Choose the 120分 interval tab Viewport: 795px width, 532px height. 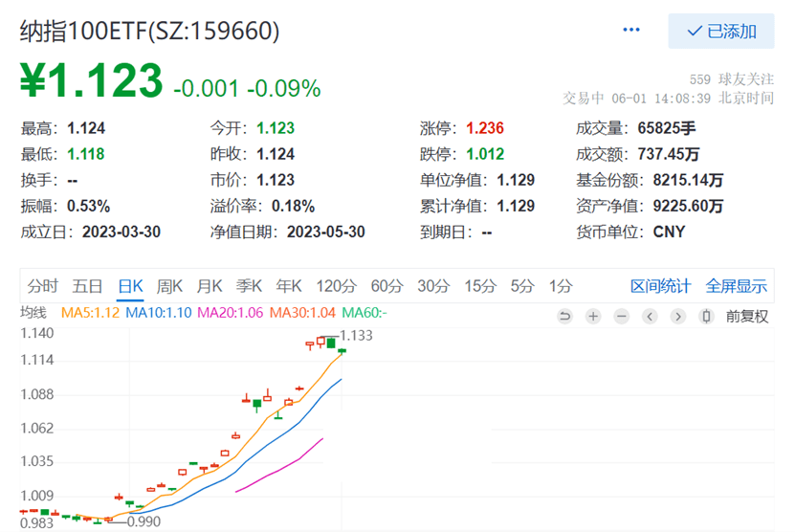(x=336, y=285)
